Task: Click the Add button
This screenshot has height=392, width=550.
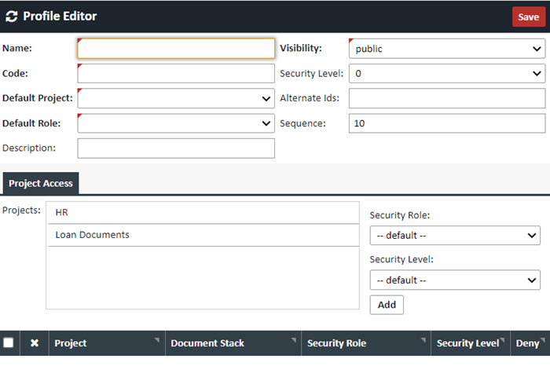Action: coord(387,305)
